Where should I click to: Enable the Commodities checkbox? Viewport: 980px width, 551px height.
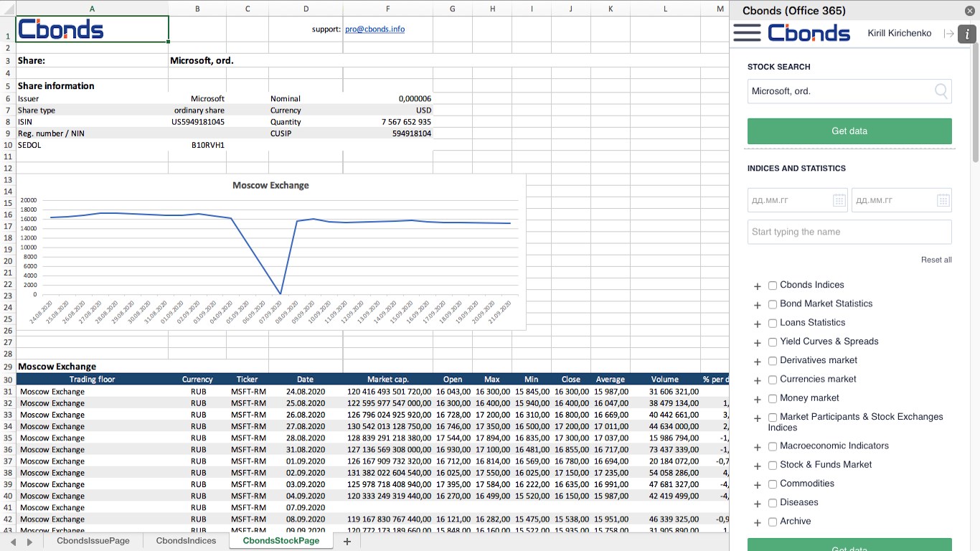tap(773, 484)
